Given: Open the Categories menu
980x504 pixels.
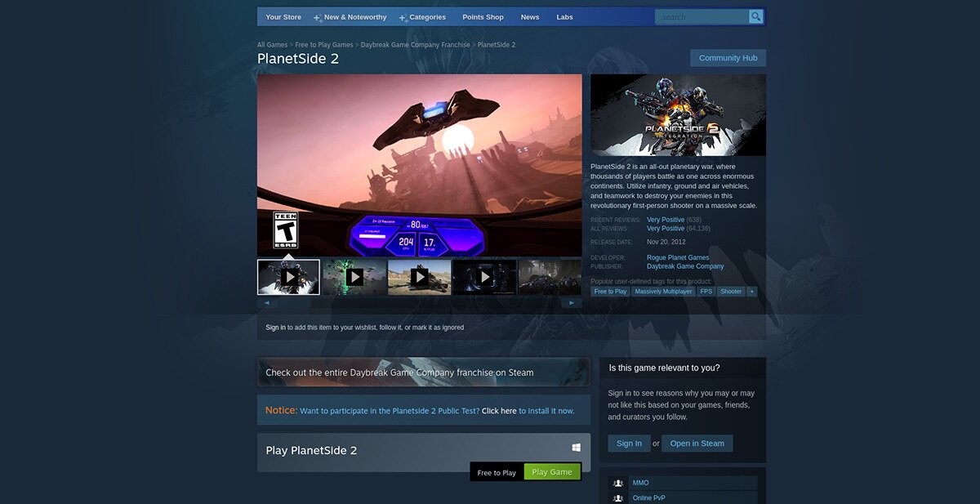Looking at the screenshot, I should click(x=427, y=17).
